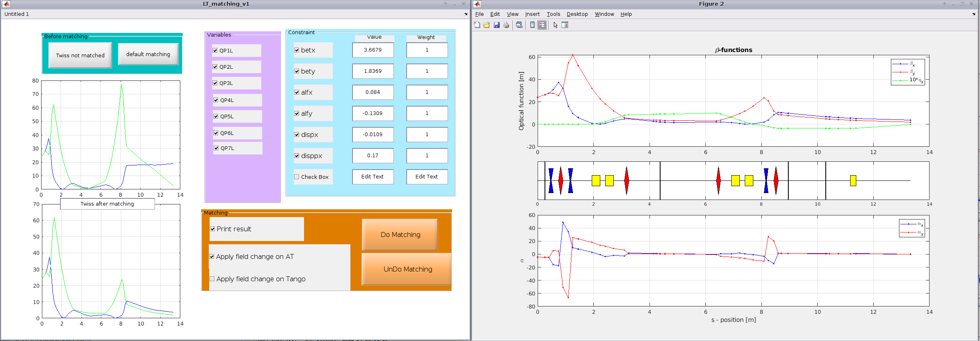Screen dimensions: 980x341
Task: Click the New Figure toolbar icon
Action: pos(477,25)
